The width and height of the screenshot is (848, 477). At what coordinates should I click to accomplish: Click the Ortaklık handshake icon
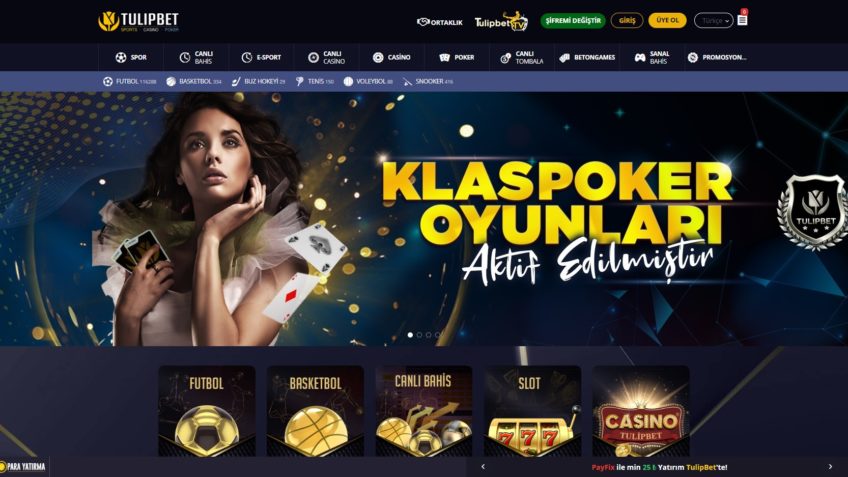(423, 22)
